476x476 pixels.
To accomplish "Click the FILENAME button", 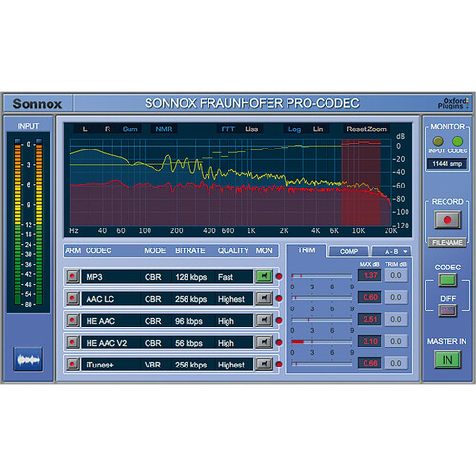I will (x=447, y=243).
